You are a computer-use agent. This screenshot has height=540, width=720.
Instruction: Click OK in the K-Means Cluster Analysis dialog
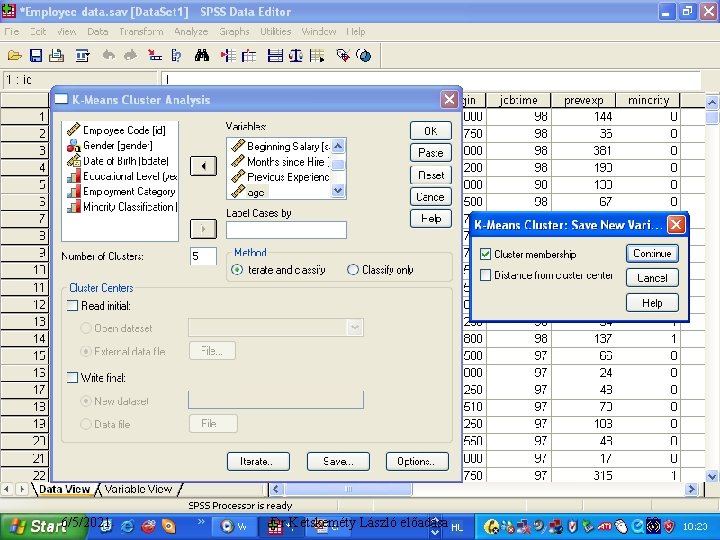coord(431,131)
